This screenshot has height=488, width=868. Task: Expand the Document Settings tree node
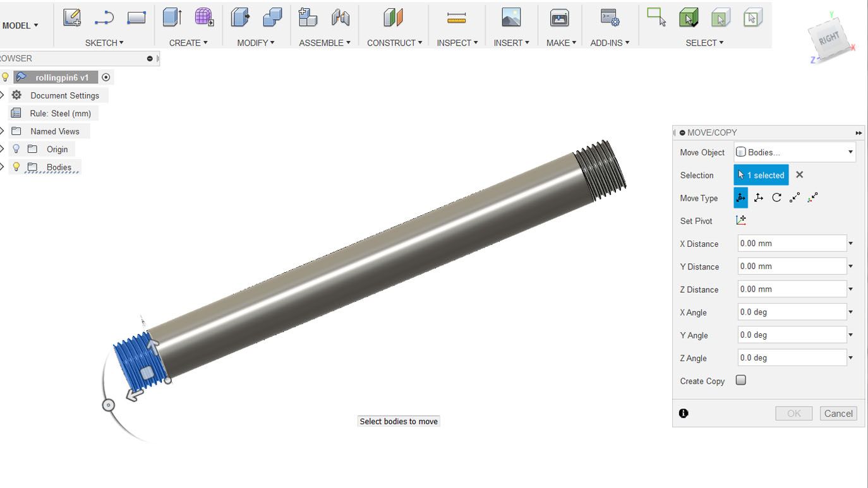pos(2,95)
